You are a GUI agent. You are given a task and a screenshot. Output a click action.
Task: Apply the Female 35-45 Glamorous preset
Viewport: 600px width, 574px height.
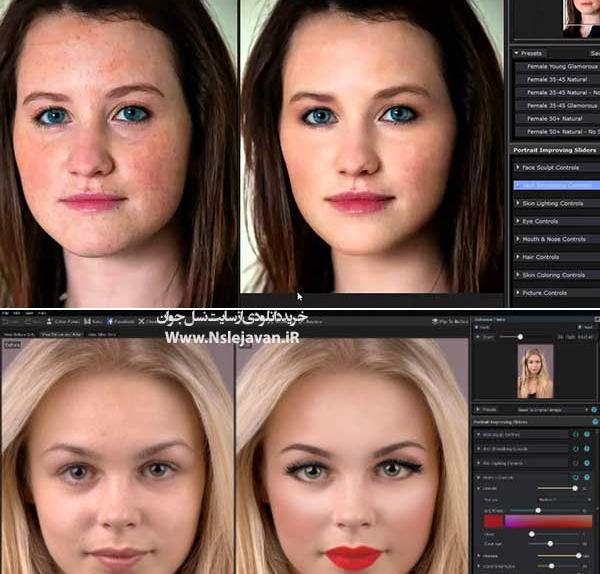point(558,106)
